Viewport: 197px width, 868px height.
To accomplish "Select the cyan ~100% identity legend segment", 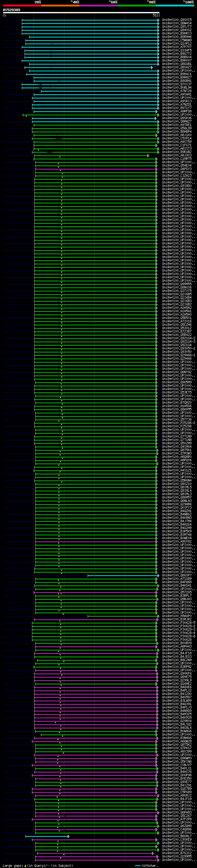I will click(175, 6).
